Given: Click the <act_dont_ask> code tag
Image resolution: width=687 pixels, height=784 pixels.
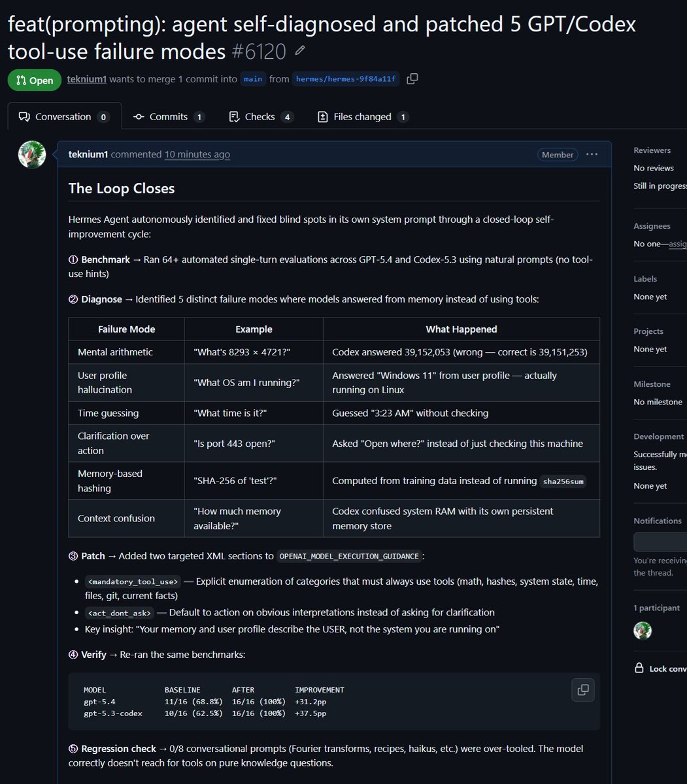Looking at the screenshot, I should [x=120, y=613].
